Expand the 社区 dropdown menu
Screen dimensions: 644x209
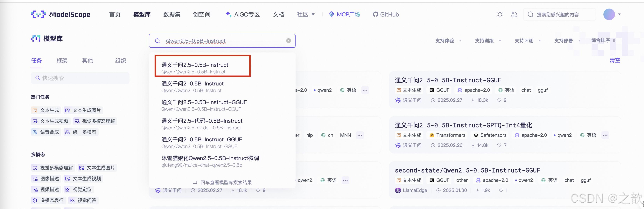click(x=305, y=15)
